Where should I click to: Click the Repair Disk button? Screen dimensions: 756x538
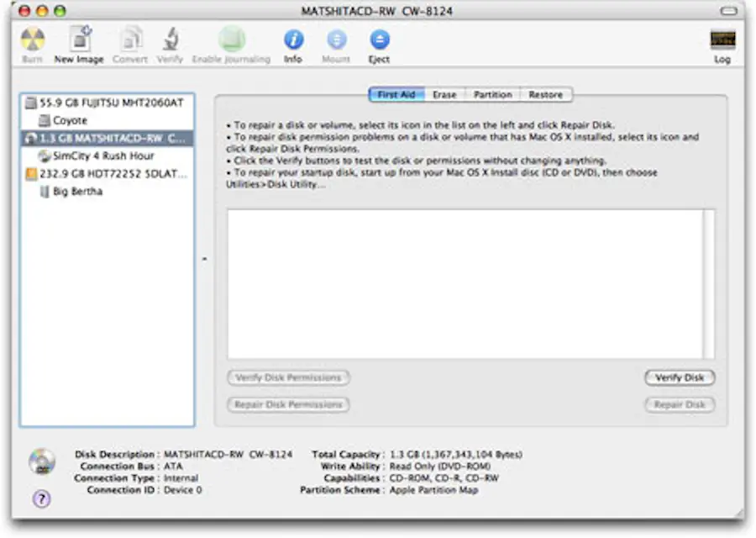(x=679, y=404)
